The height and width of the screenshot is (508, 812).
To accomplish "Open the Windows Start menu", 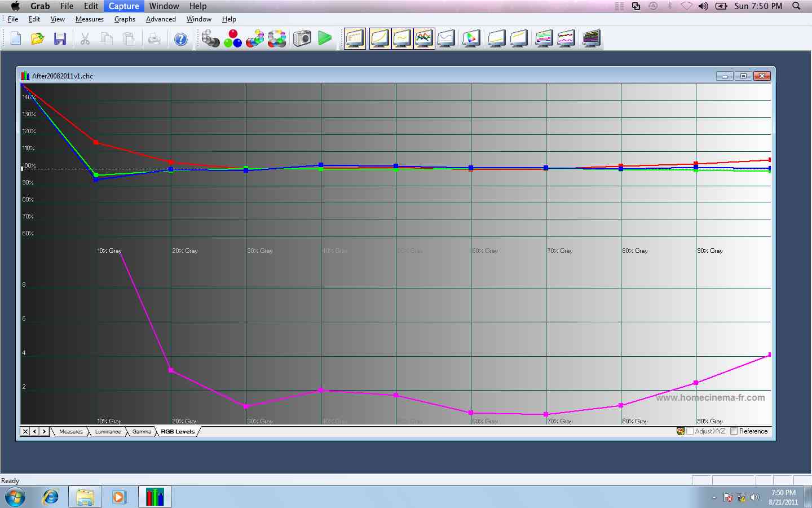I will click(15, 497).
